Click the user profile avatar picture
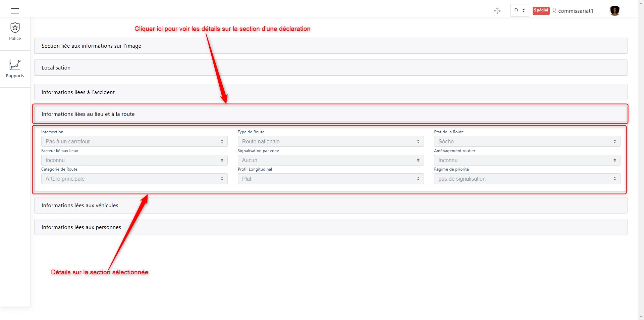Viewport: 644px width, 320px height. 615,11
